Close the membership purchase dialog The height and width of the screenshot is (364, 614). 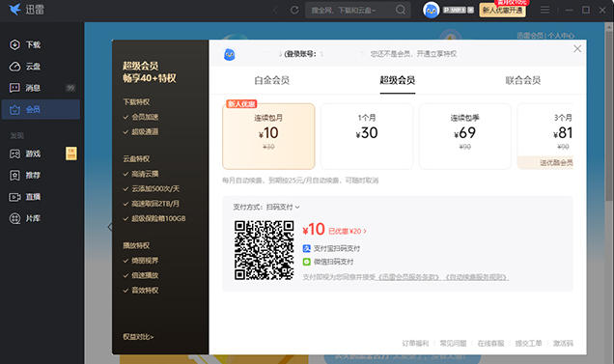point(577,48)
